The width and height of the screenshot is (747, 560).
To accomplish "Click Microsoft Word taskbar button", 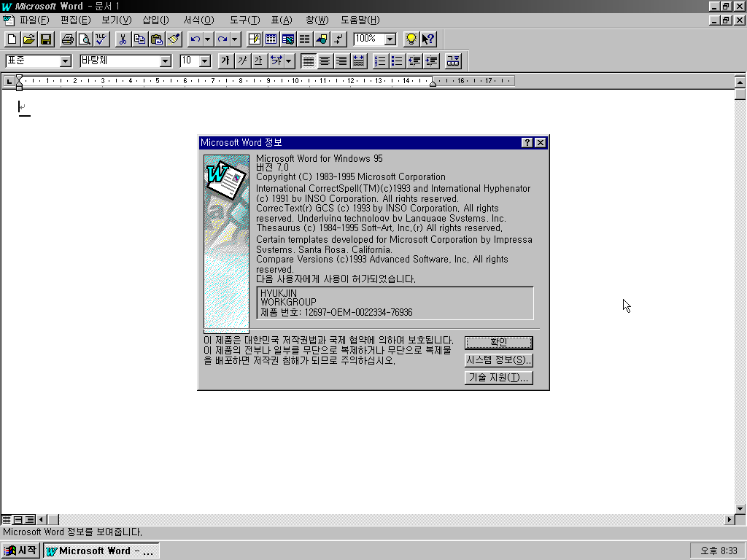I will (x=101, y=551).
